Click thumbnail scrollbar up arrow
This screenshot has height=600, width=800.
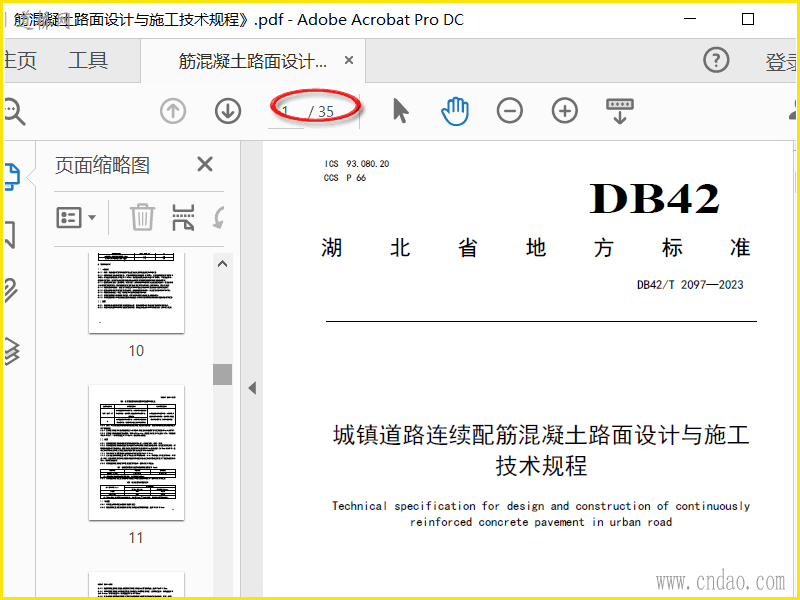222,264
